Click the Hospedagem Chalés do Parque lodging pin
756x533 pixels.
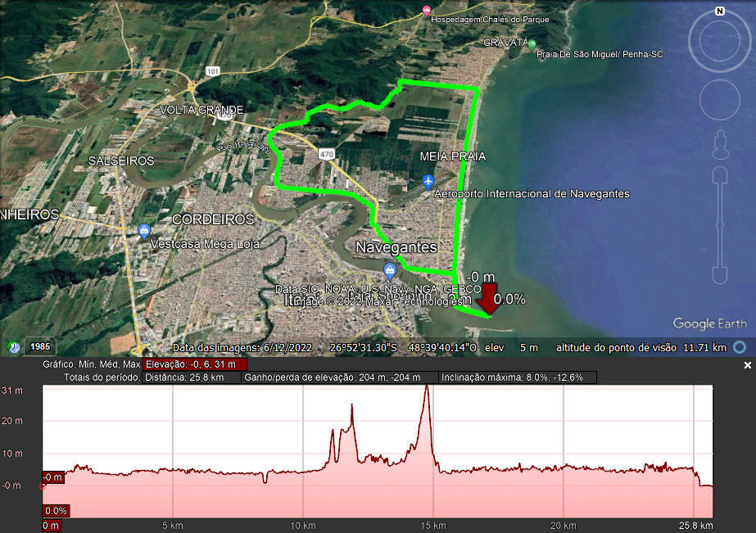click(x=426, y=10)
